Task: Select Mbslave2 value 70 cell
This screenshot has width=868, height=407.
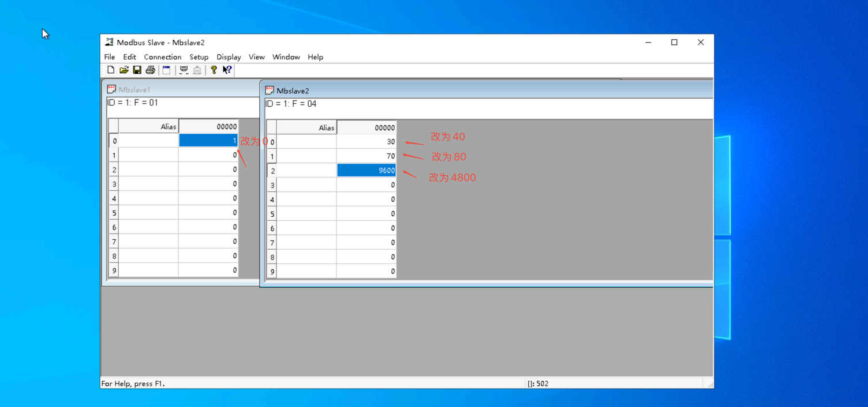Action: [366, 156]
